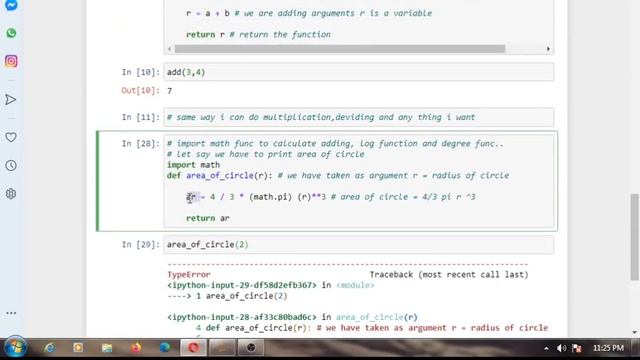The height and width of the screenshot is (360, 640).
Task: Open WhatsApp in the Opera sidebar
Action: click(11, 33)
